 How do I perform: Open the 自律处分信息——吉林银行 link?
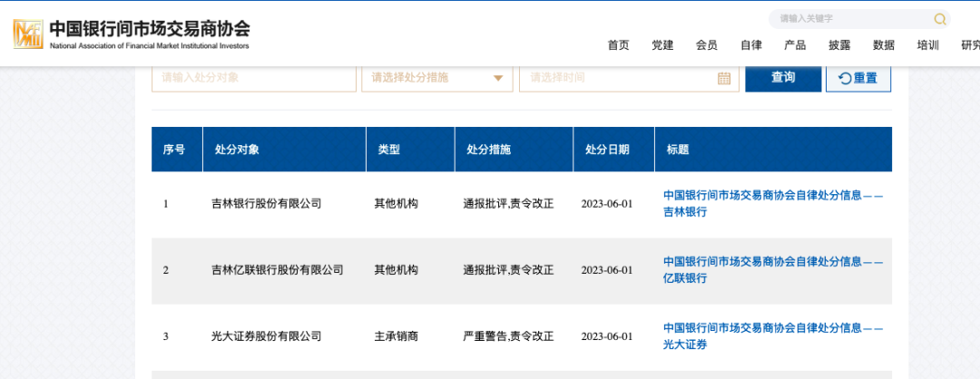pos(773,203)
